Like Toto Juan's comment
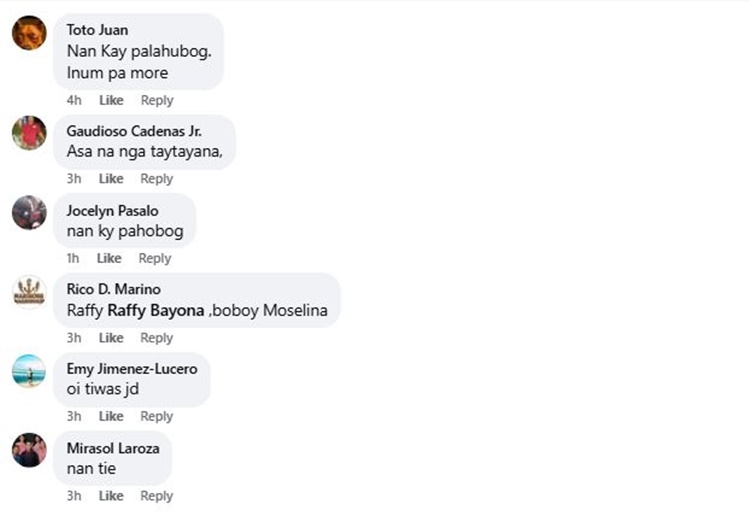Image resolution: width=750 pixels, height=521 pixels. [x=111, y=100]
